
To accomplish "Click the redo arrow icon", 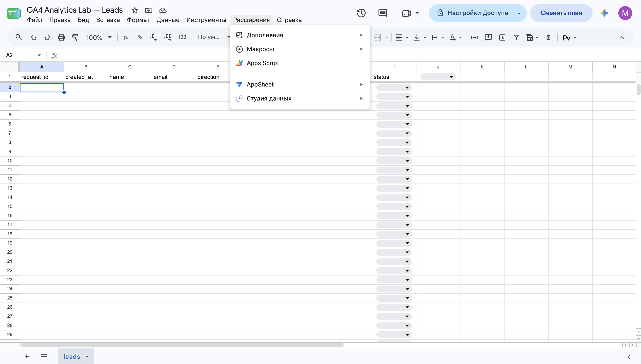I will point(47,37).
